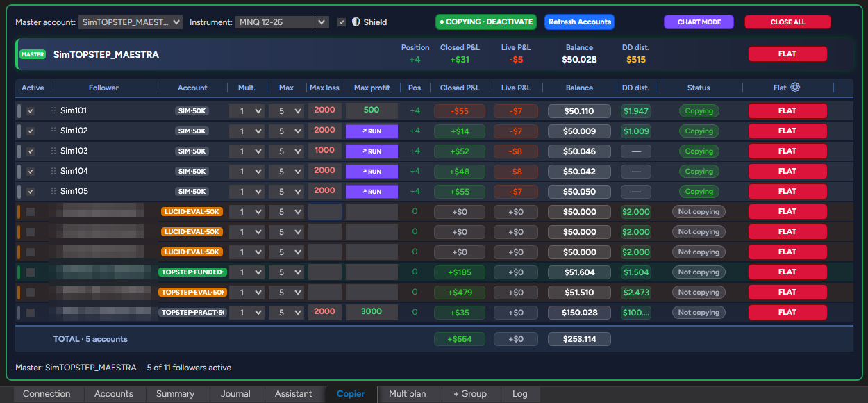Click the RUN arrow button for Sim105
Image resolution: width=868 pixels, height=403 pixels.
(372, 191)
